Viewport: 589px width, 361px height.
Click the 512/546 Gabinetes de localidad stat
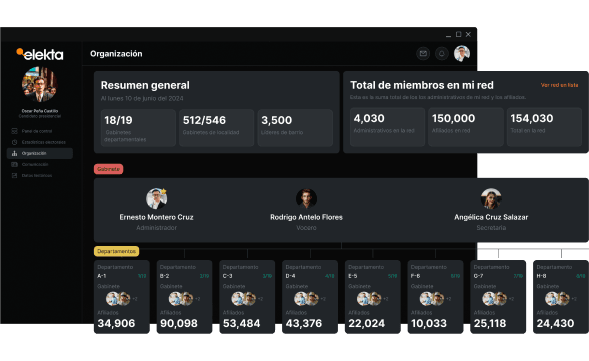click(x=217, y=128)
